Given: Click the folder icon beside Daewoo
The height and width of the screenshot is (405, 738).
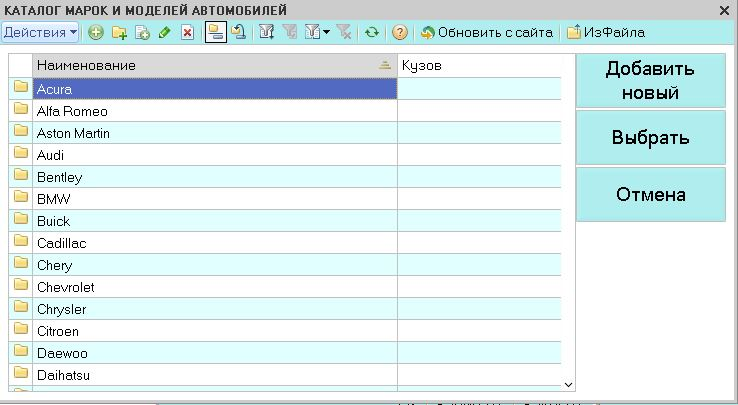Looking at the screenshot, I should point(21,351).
